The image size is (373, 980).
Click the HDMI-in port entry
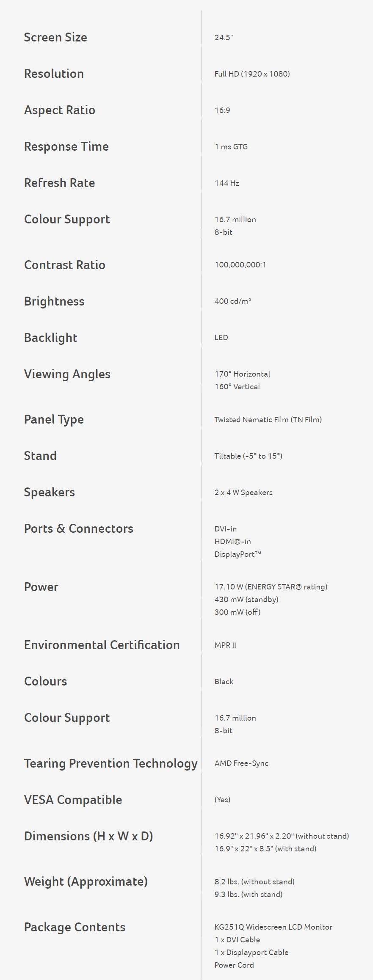pyautogui.click(x=233, y=541)
